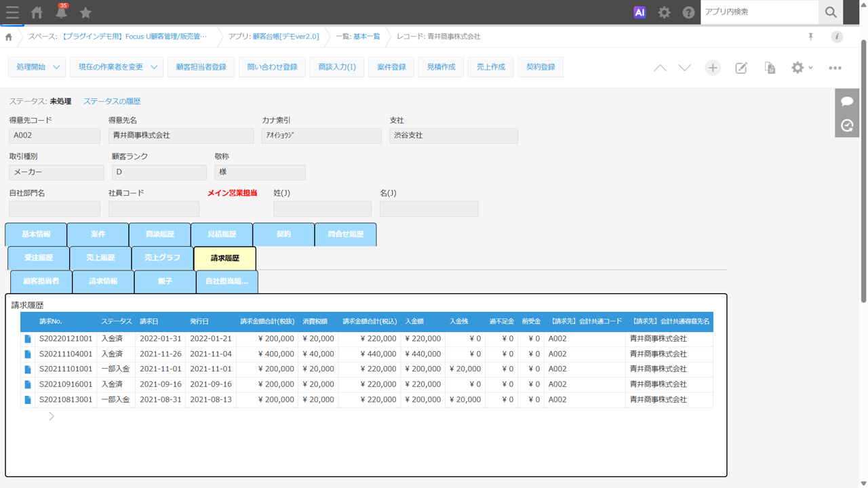Screen dimensions: 868x488
Task: Open detail icon for S20211101001
Action: tap(28, 369)
